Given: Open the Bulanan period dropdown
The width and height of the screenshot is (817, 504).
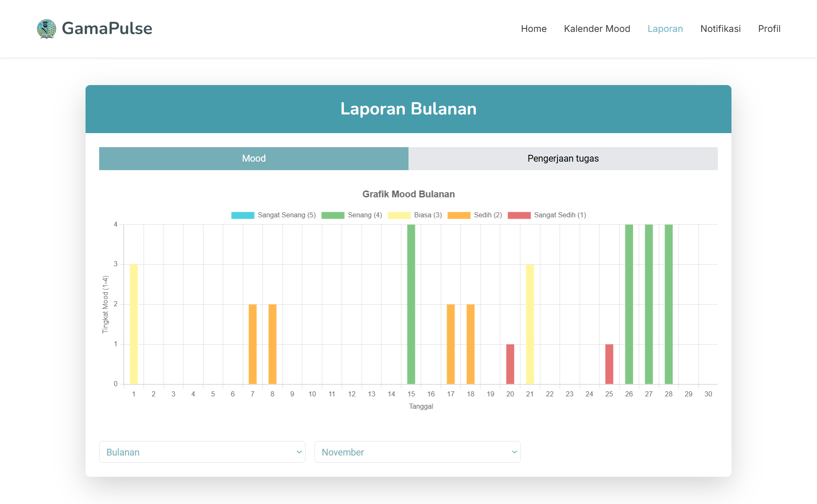Looking at the screenshot, I should (x=202, y=452).
